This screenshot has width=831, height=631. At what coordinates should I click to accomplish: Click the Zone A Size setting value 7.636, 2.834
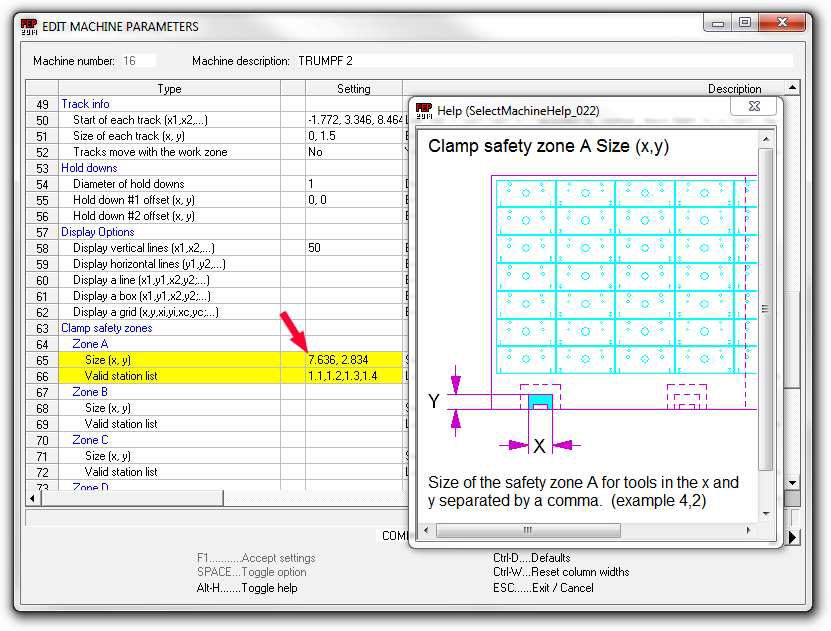point(339,360)
